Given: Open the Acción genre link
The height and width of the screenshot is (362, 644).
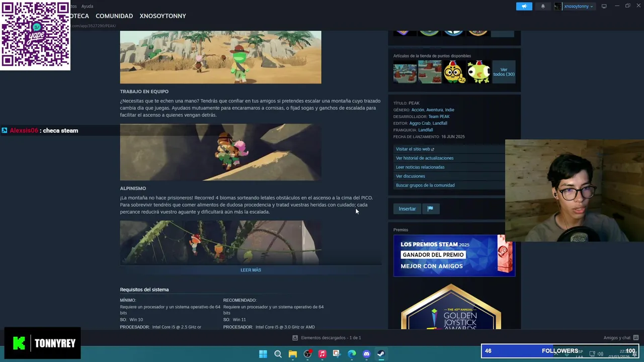Looking at the screenshot, I should pos(418,110).
